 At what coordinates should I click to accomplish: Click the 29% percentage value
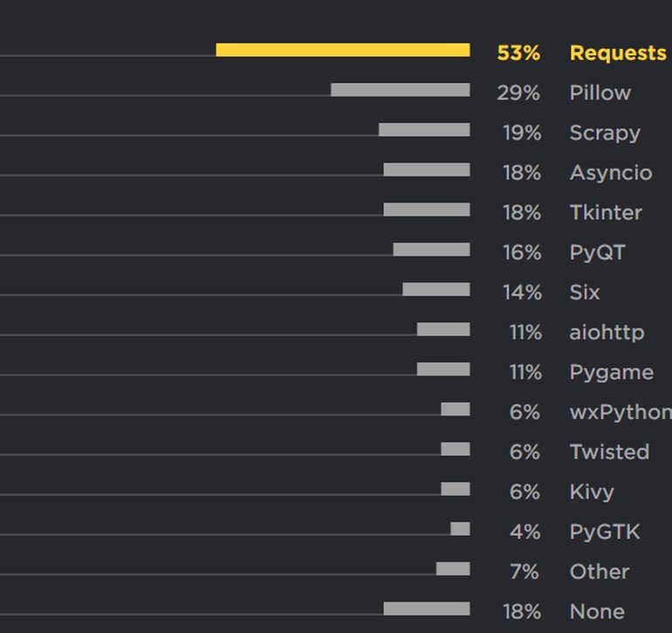(x=518, y=93)
